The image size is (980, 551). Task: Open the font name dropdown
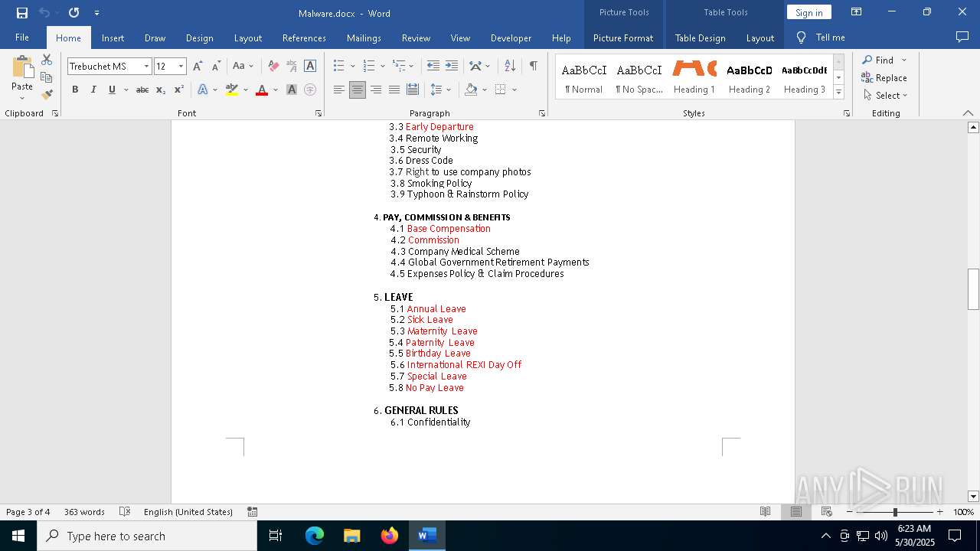tap(146, 67)
